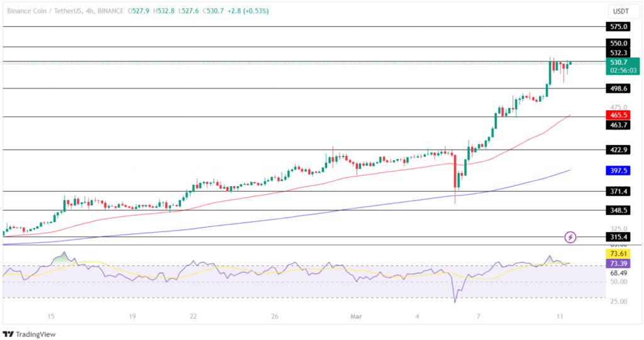
Task: Click the yellow 73.61 RSI average label
Action: (618, 254)
